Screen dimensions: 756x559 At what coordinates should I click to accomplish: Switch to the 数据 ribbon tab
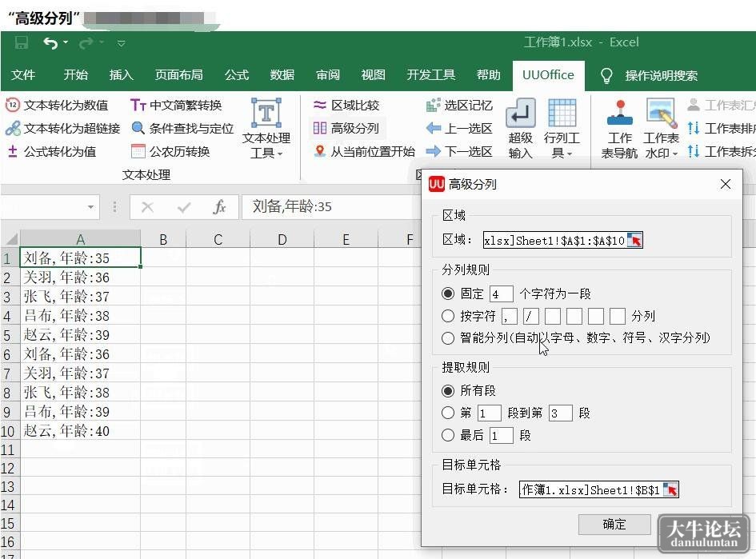tap(282, 75)
